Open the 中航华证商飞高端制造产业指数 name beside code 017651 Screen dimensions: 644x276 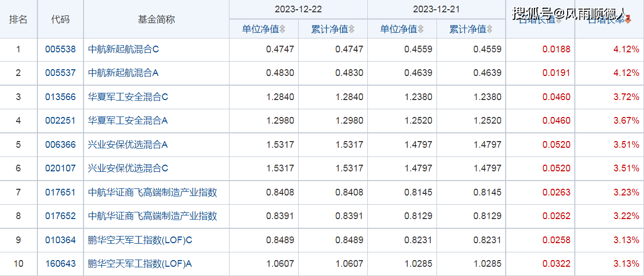(x=153, y=192)
